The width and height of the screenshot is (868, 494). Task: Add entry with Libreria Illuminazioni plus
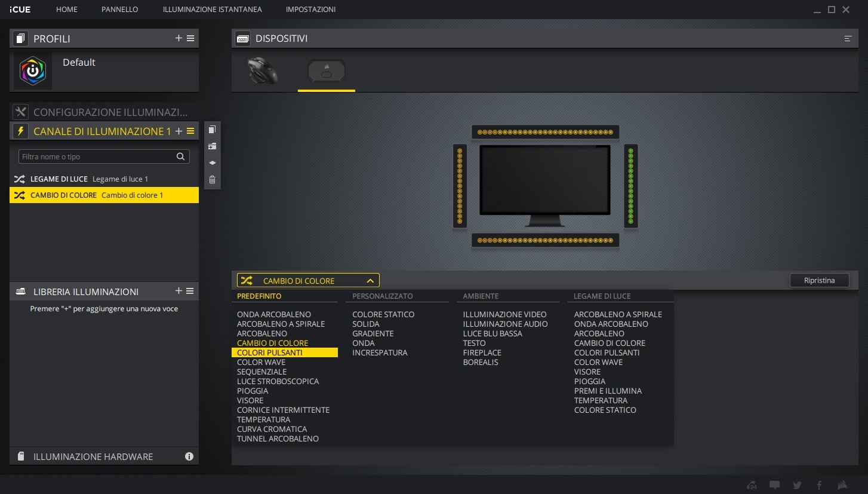178,291
